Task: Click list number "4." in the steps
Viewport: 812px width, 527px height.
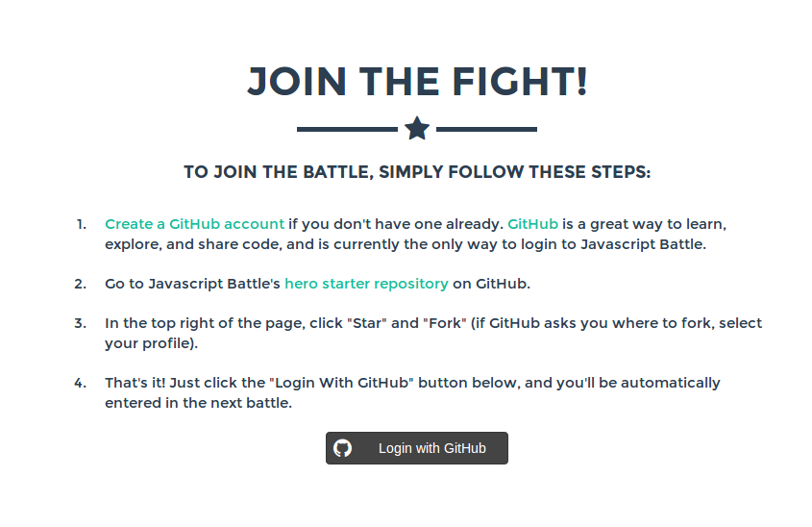Action: point(81,383)
